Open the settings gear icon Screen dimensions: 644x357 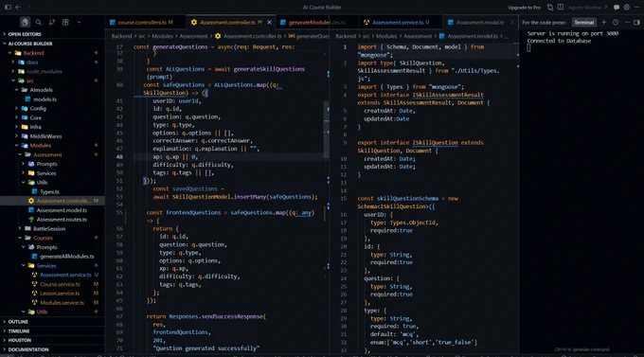coord(627,7)
